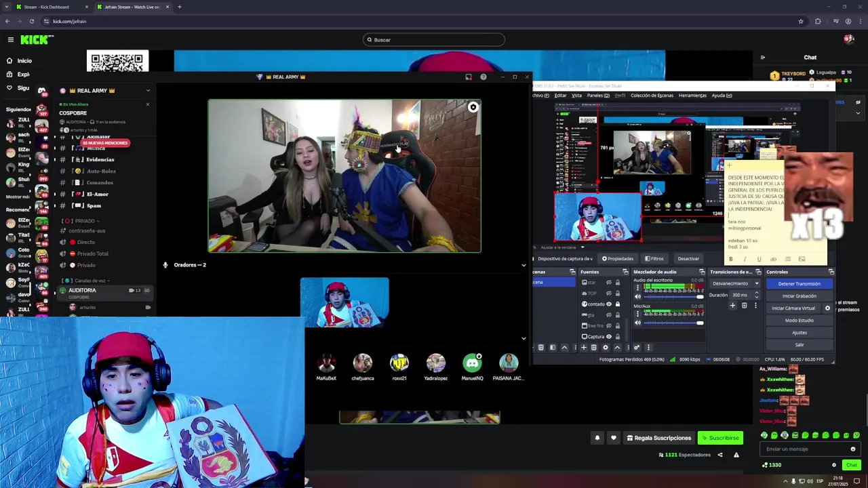This screenshot has height=488, width=868.
Task: Open the Kick hamburger menu
Action: tap(10, 40)
